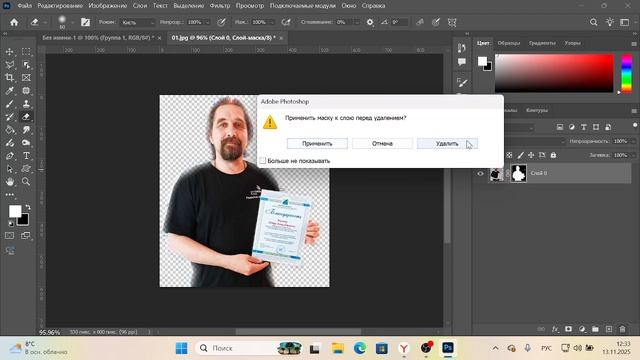Screen dimensions: 640x360
Task: Toggle airbrush build-up mode
Action: point(286,22)
